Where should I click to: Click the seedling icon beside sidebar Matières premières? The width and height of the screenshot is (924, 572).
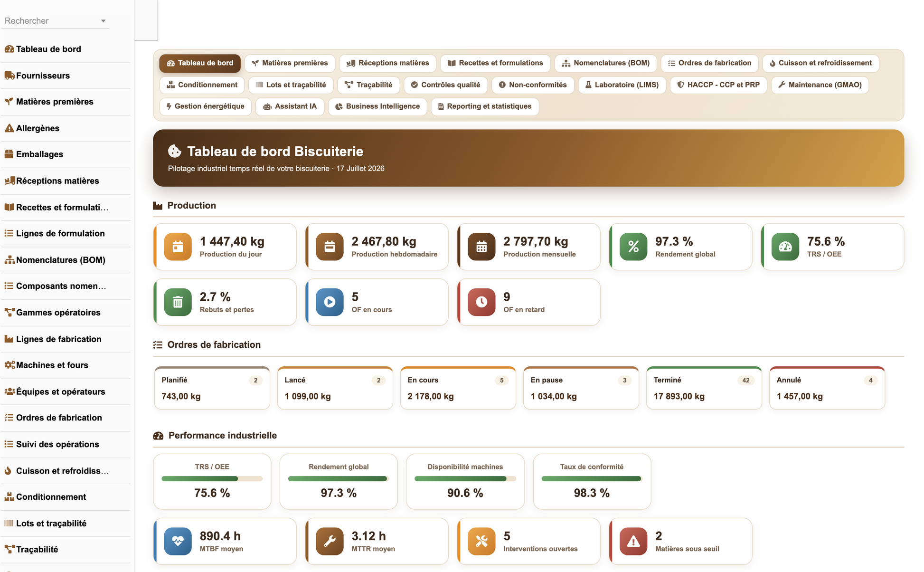click(9, 102)
